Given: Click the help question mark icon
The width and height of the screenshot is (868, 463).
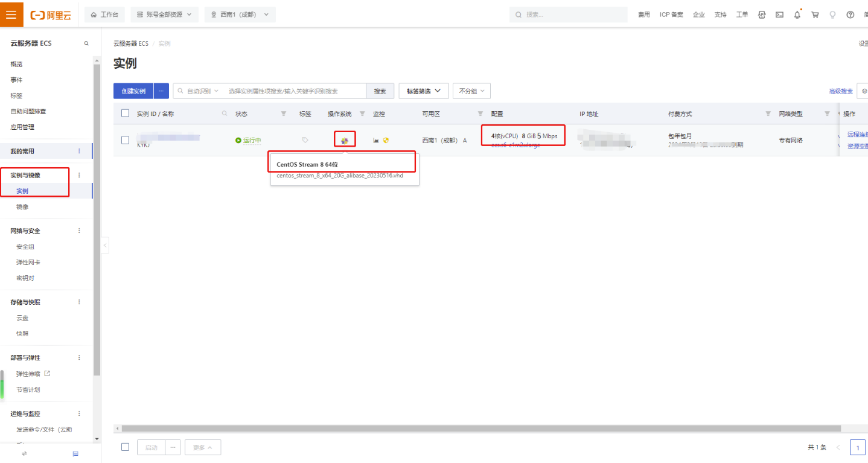Looking at the screenshot, I should tap(850, 14).
